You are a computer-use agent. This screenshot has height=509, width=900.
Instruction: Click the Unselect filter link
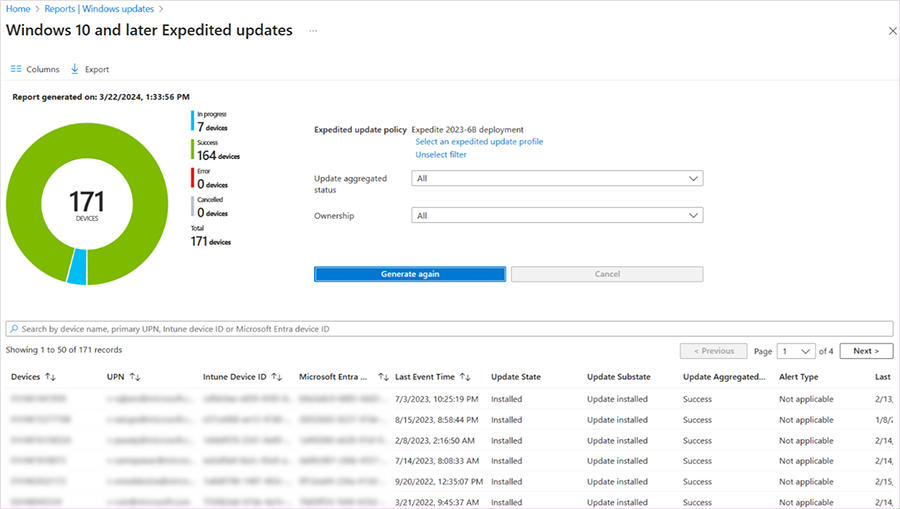click(441, 155)
